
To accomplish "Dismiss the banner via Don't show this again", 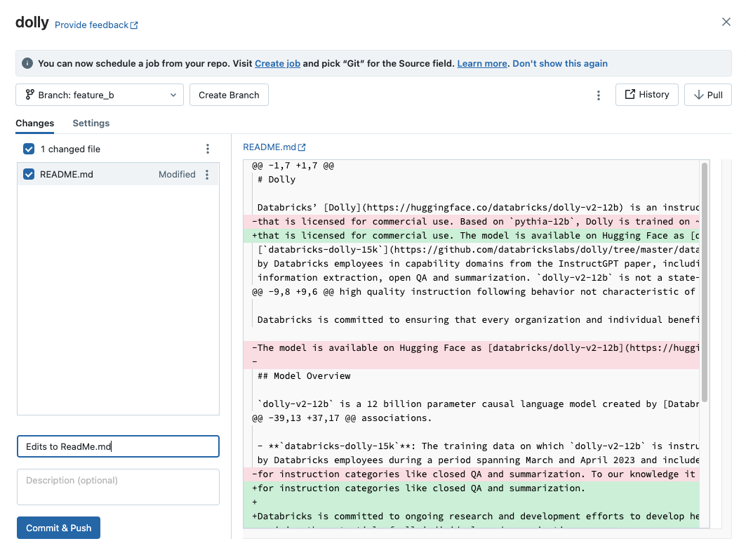I will [x=560, y=63].
